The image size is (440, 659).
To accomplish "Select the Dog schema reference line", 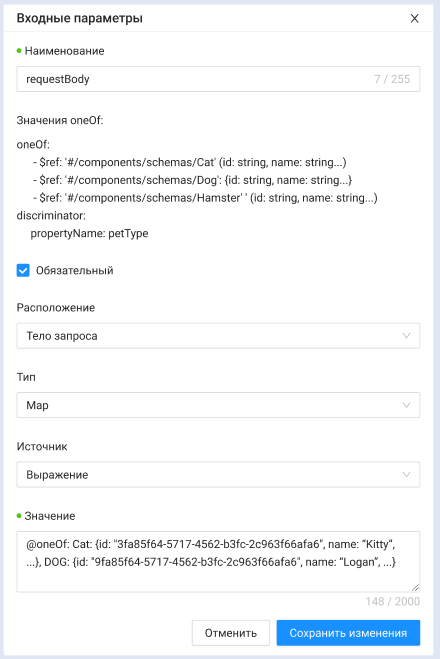I will click(192, 180).
